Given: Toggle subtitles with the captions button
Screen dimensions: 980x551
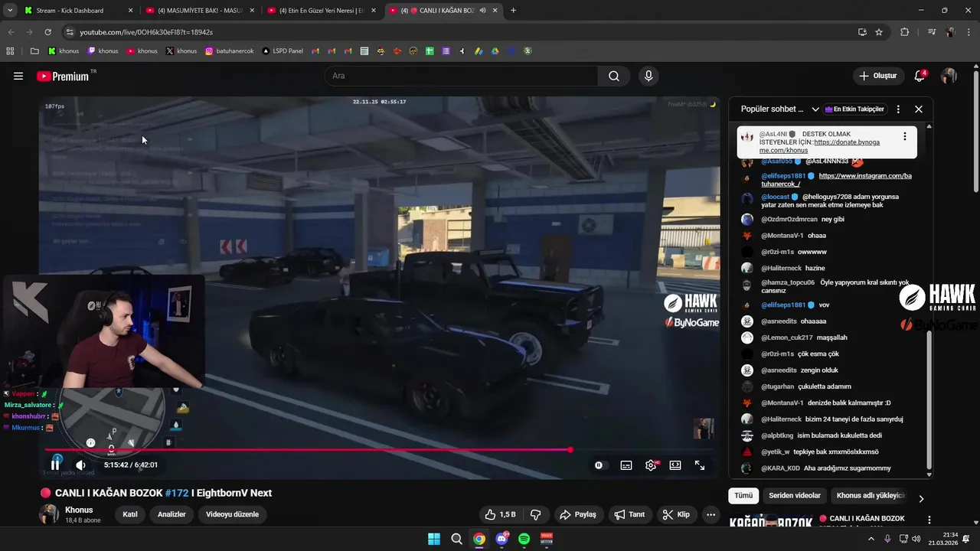Looking at the screenshot, I should click(626, 465).
